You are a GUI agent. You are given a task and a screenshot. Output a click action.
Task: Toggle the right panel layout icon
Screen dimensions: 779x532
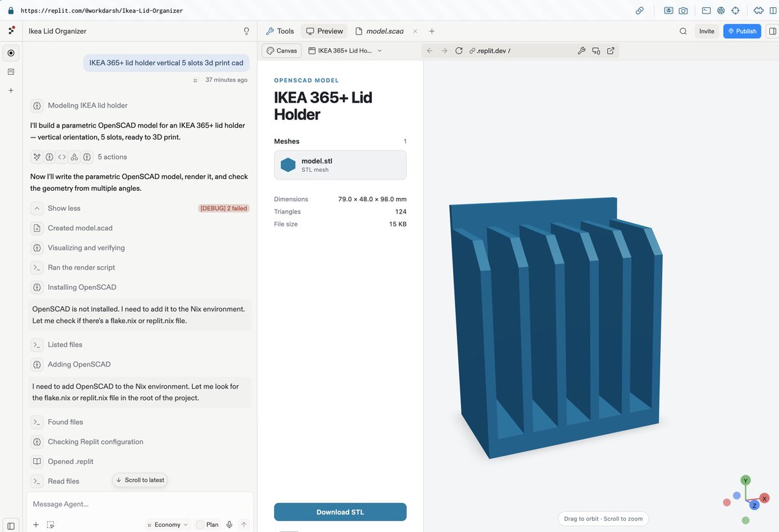772,31
